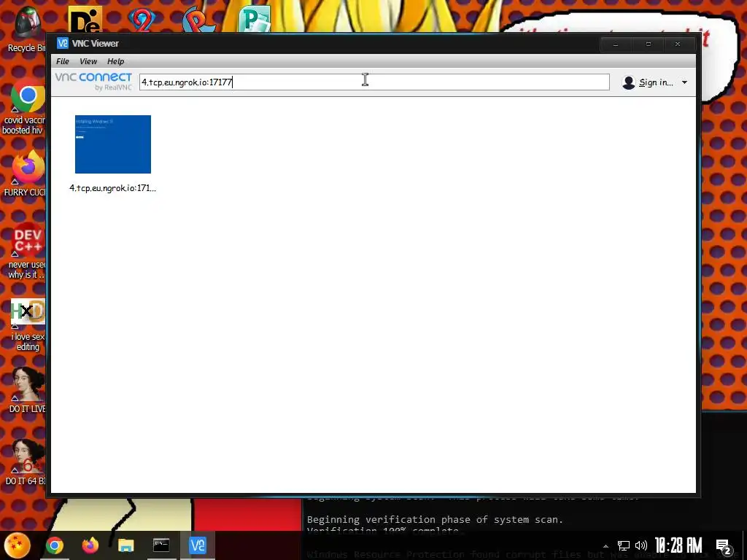Open File Explorer from the taskbar
The image size is (747, 560).
click(125, 545)
